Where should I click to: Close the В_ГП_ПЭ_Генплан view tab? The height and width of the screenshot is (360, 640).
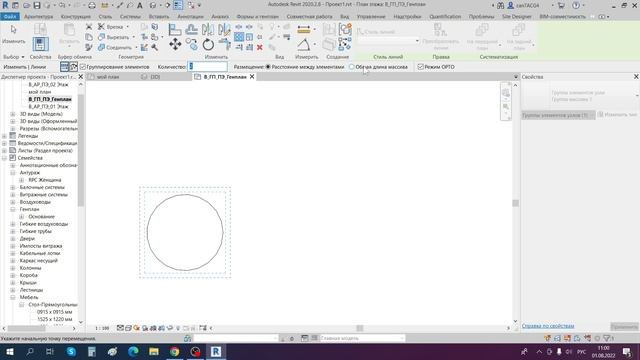[252, 77]
